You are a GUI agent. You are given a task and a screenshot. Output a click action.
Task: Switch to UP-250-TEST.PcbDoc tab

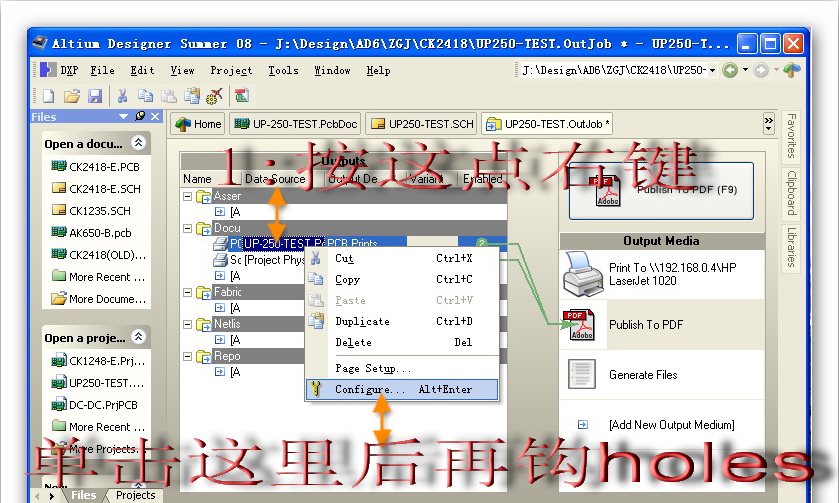(x=295, y=124)
